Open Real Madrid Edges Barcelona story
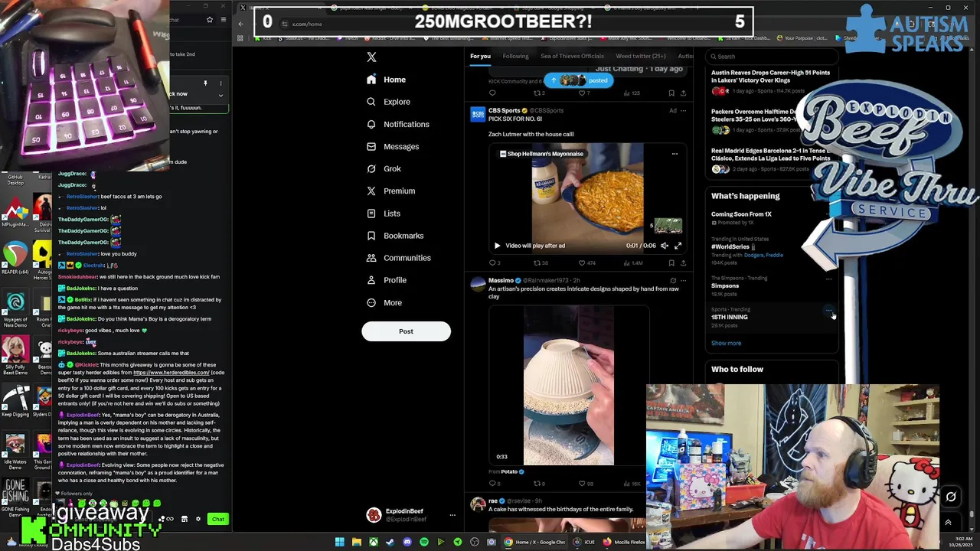This screenshot has height=551, width=980. pyautogui.click(x=770, y=159)
